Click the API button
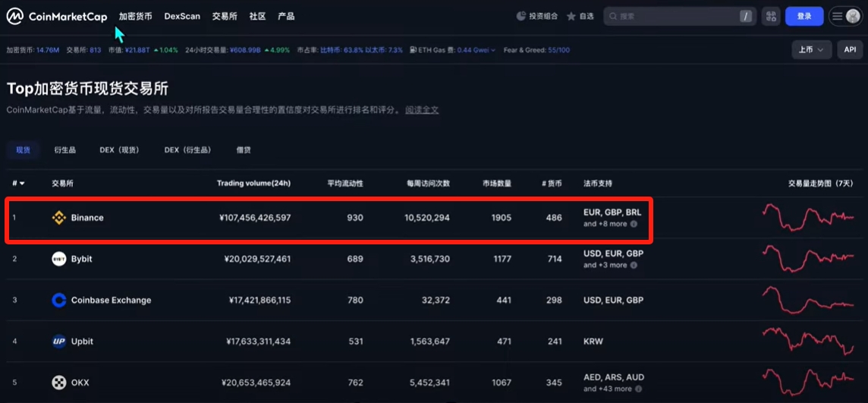Screen dimensions: 868x403 pos(850,50)
